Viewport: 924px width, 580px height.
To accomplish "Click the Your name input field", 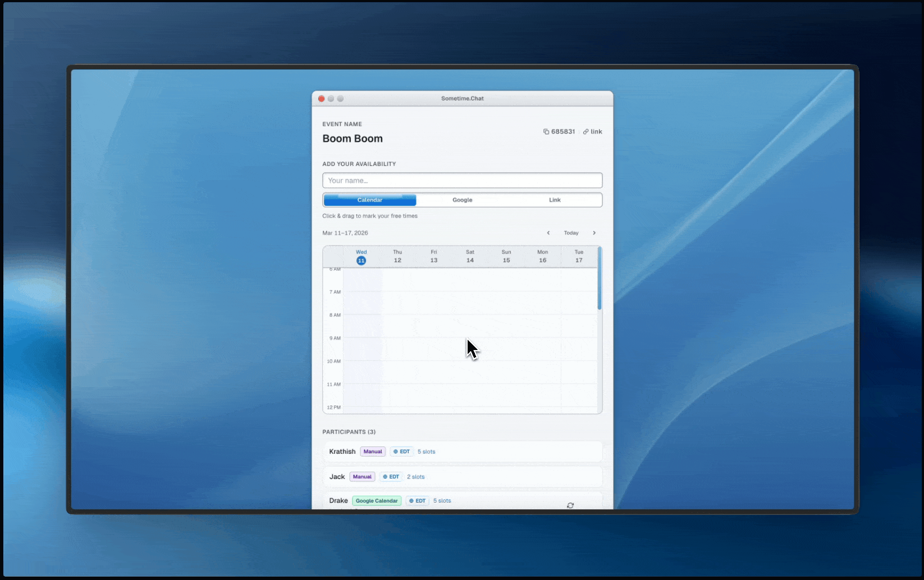I will pyautogui.click(x=462, y=181).
